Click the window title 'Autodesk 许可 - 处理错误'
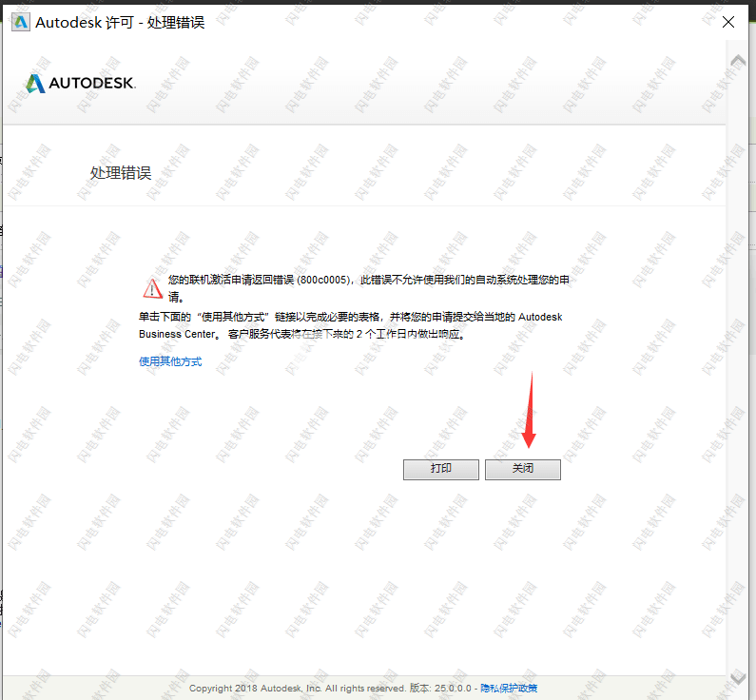 click(120, 22)
